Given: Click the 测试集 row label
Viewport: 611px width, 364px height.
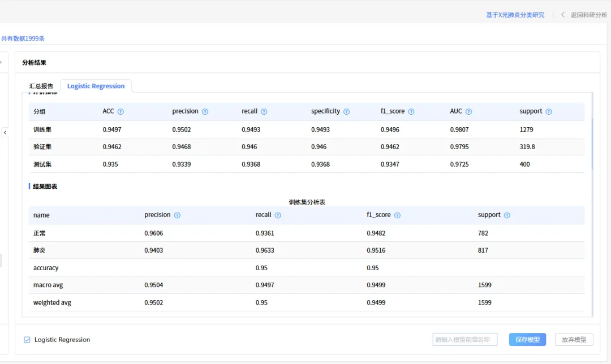Looking at the screenshot, I should (42, 164).
